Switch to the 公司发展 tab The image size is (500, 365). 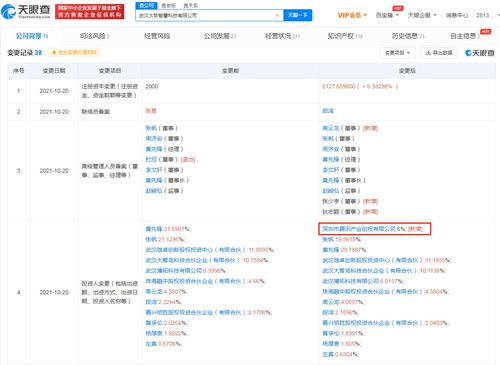click(x=220, y=36)
